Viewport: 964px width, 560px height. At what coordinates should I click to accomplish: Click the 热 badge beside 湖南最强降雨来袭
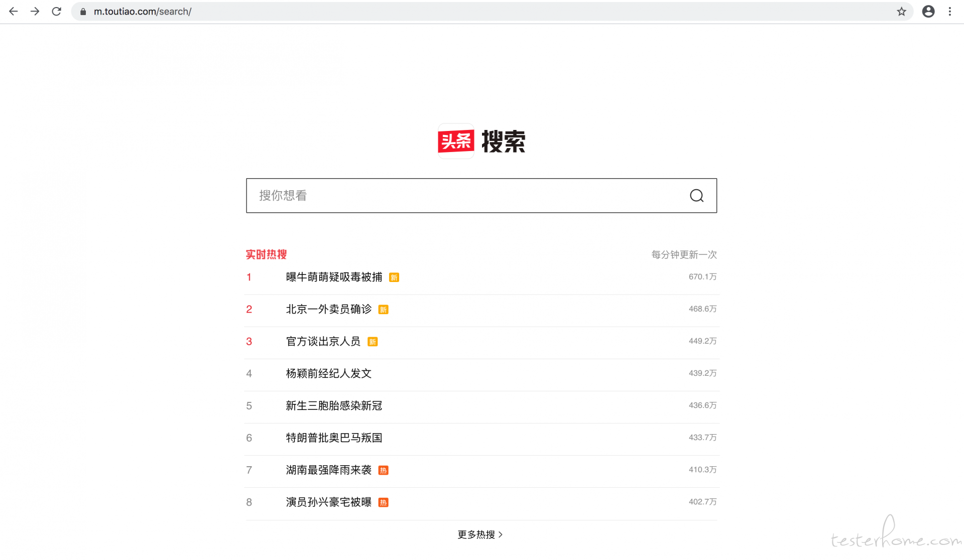pyautogui.click(x=384, y=470)
